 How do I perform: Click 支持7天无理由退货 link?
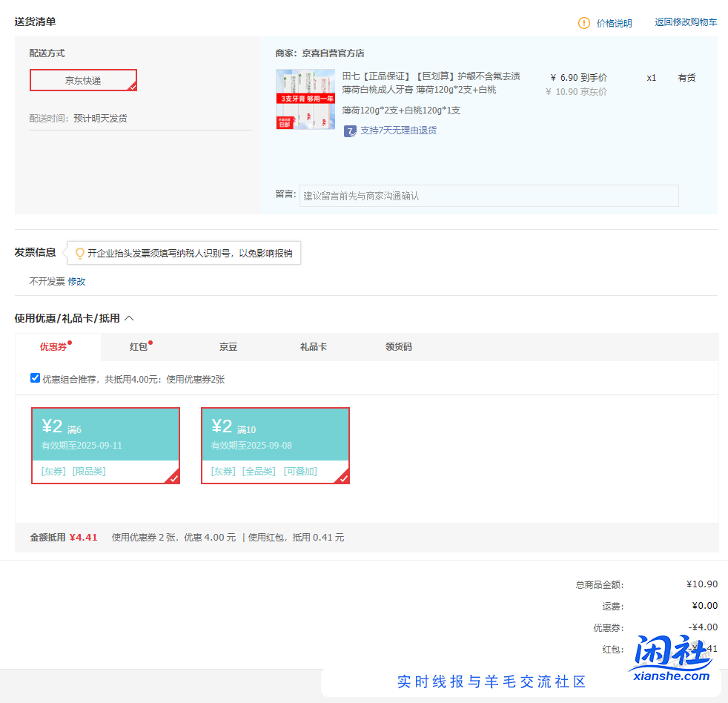coord(398,131)
